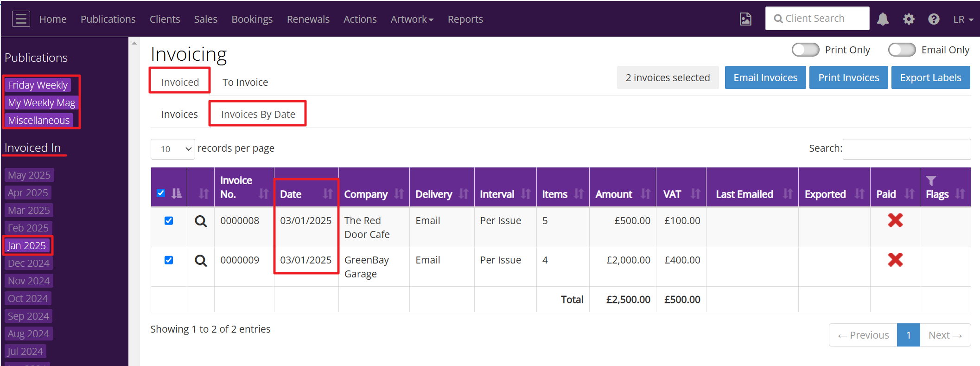
Task: Filter invoices by May 2025
Action: point(29,175)
